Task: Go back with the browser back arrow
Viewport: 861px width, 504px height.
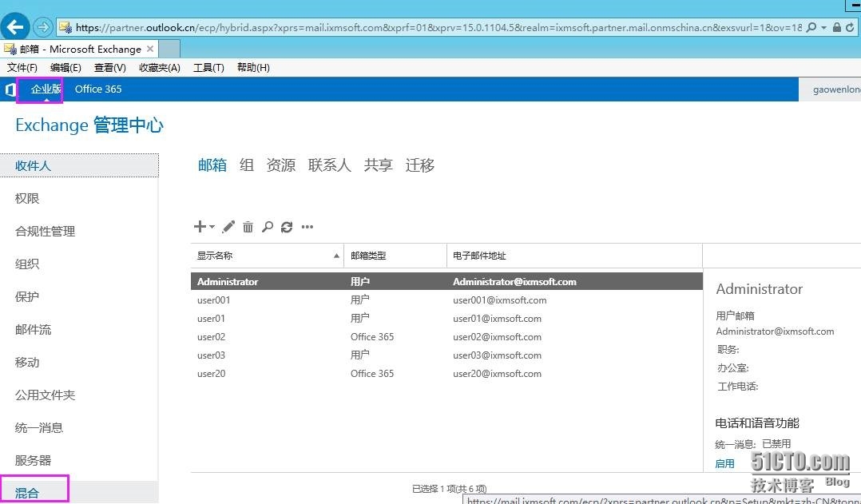Action: point(15,26)
